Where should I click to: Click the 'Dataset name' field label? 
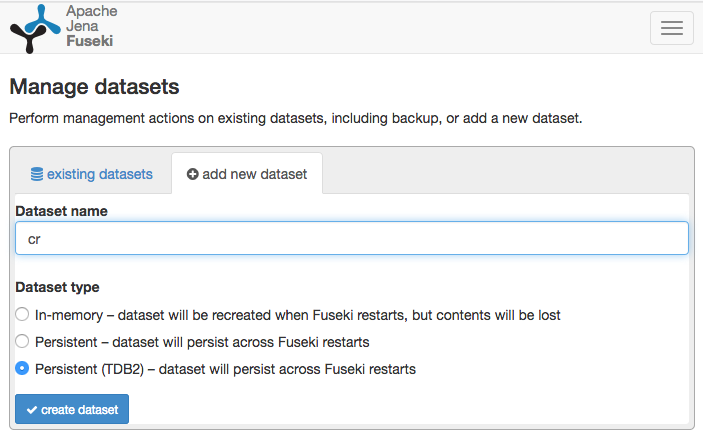click(x=61, y=211)
